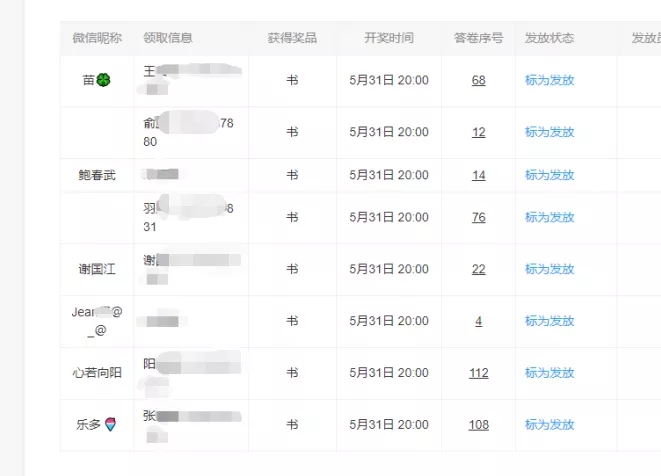Click the four-leaf clover emoji beside 苗

click(x=103, y=80)
